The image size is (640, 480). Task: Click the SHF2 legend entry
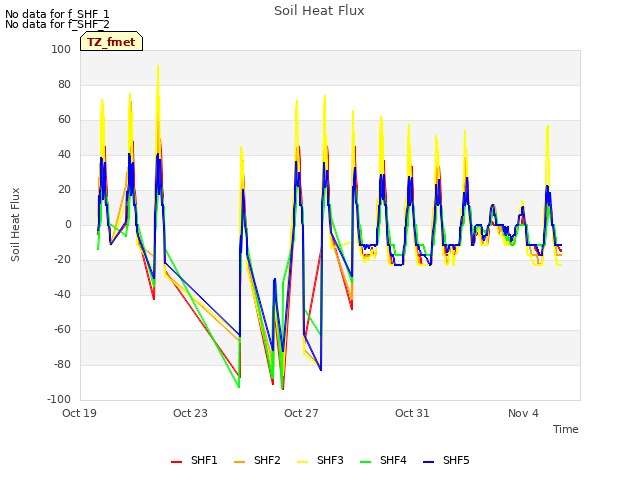(257, 460)
